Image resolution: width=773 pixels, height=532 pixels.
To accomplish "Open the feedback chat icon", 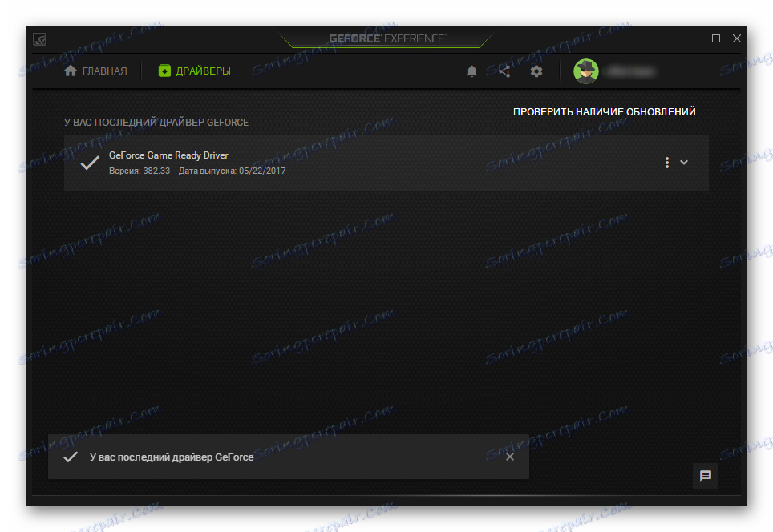I will 706,475.
